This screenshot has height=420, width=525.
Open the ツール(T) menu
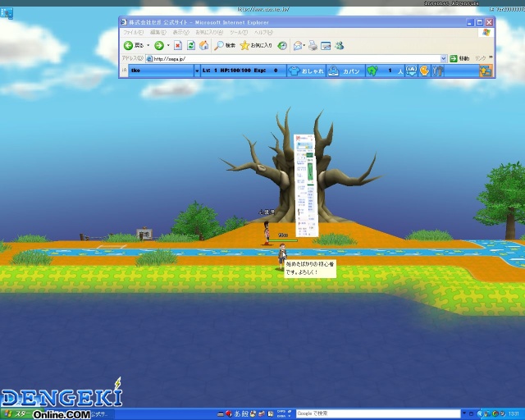(x=239, y=33)
